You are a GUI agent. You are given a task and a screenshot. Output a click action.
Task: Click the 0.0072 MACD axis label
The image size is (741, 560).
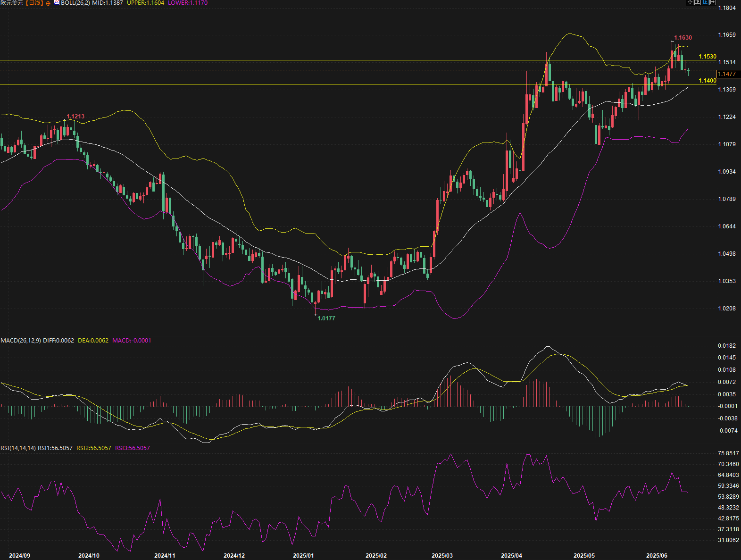tap(727, 382)
